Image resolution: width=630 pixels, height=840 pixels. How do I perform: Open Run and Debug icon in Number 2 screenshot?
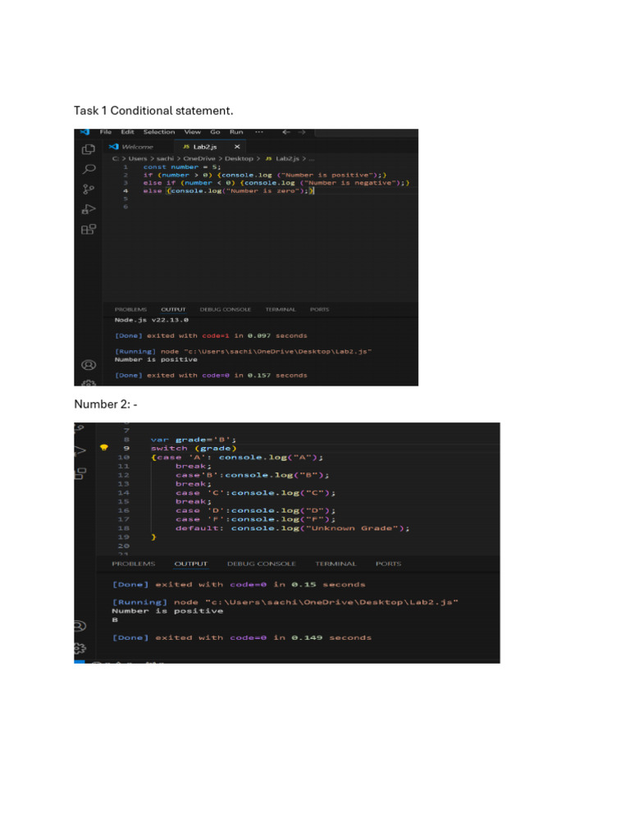80,450
